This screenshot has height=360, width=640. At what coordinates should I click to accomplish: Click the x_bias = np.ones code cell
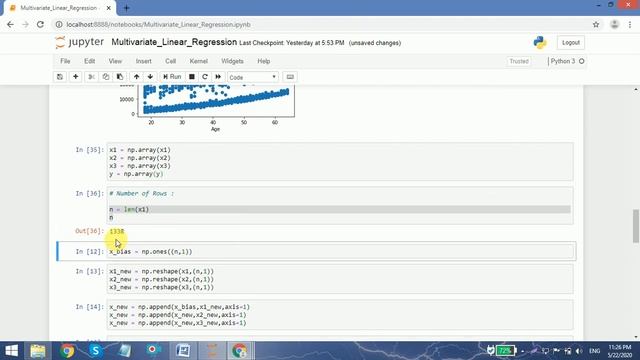[340, 251]
